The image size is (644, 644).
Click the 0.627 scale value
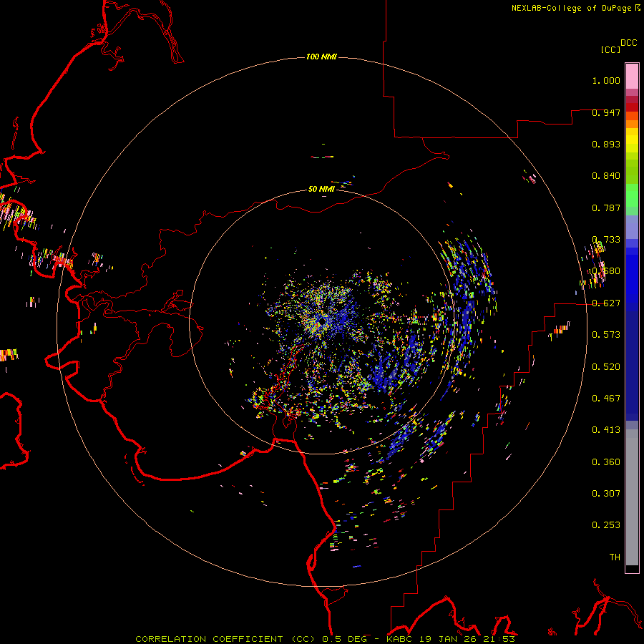coord(606,303)
